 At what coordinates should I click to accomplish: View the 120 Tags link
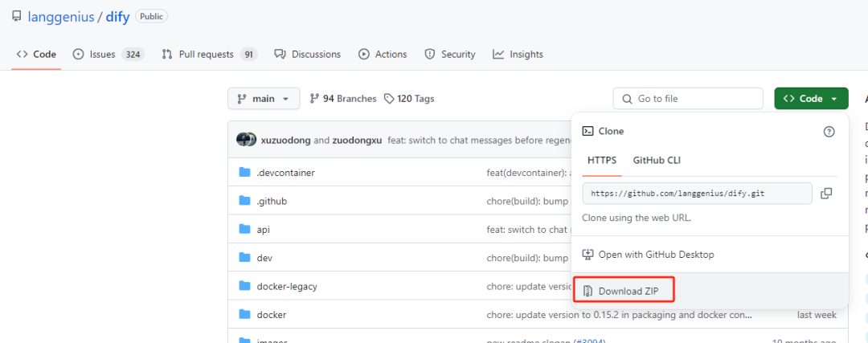pyautogui.click(x=409, y=99)
